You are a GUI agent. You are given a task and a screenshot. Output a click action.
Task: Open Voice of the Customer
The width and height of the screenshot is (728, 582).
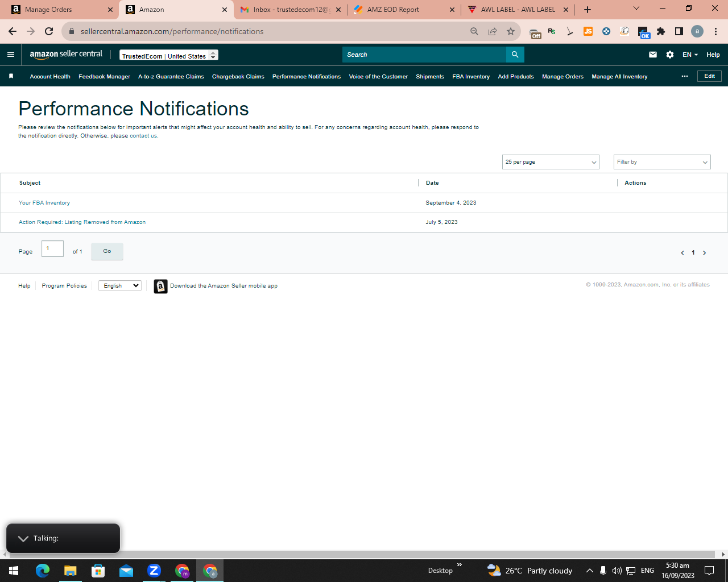[x=378, y=77]
